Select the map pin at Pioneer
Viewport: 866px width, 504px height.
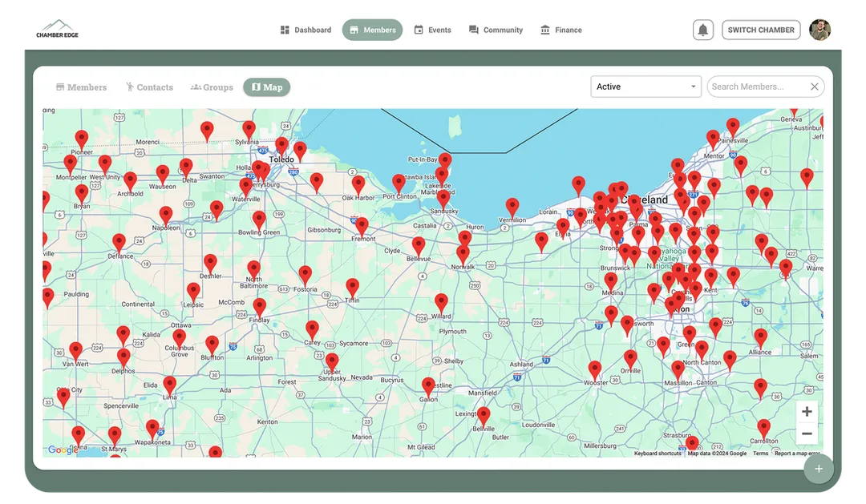point(81,140)
